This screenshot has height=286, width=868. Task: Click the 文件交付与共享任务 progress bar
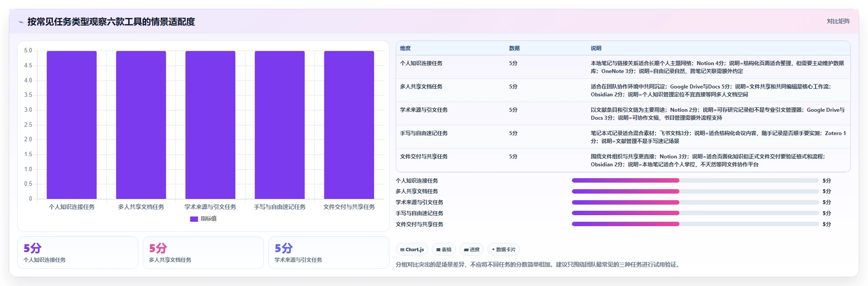[x=695, y=224]
